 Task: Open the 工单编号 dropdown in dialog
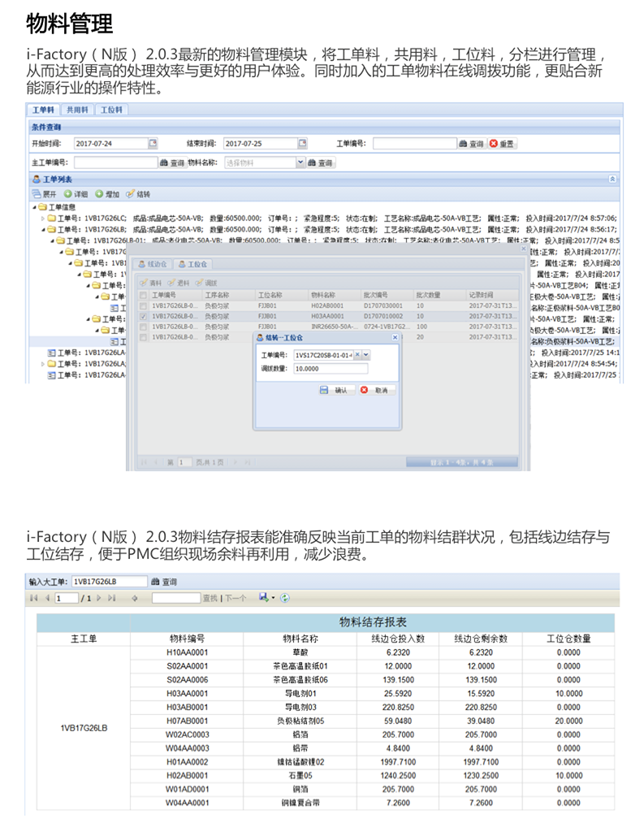click(x=366, y=355)
